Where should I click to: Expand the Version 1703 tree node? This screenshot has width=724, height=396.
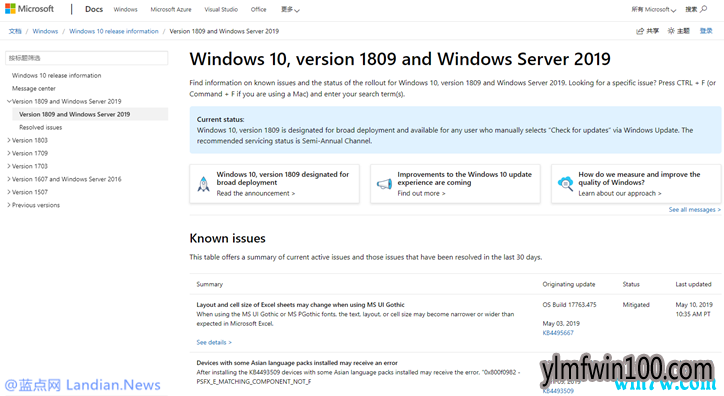point(9,166)
